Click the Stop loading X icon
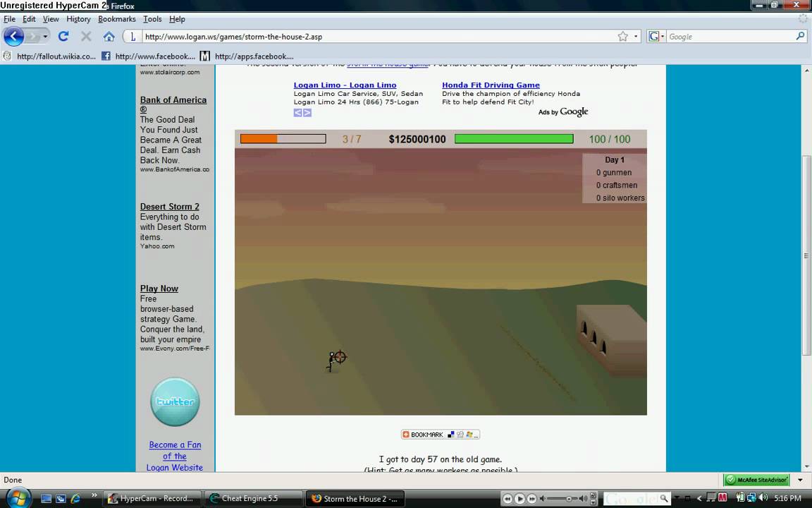Viewport: 812px width, 508px height. [86, 36]
